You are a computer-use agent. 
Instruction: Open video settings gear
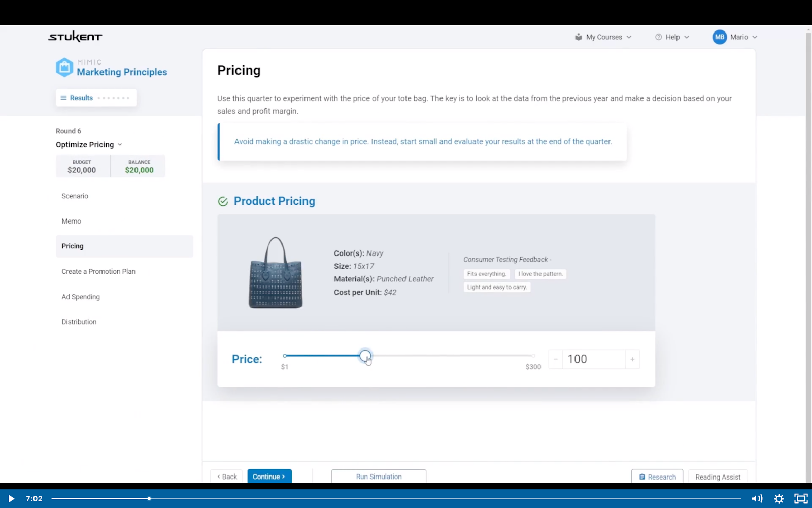coord(779,499)
